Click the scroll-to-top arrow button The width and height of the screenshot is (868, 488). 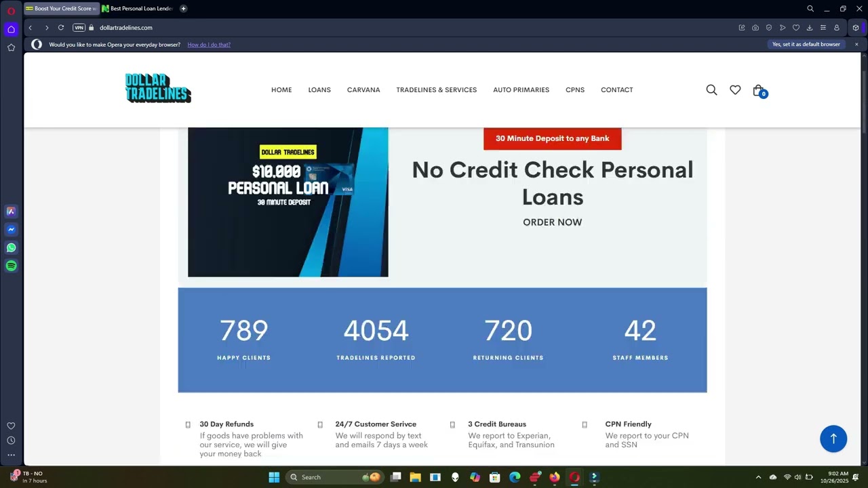pos(833,439)
